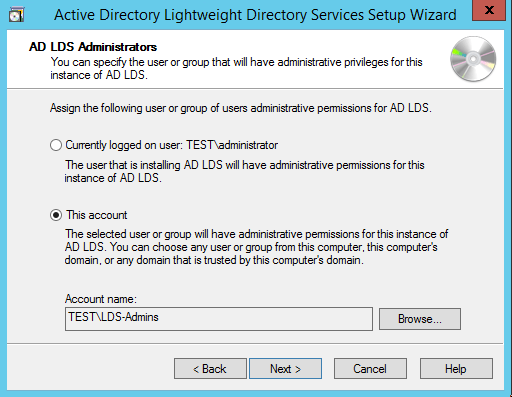Select the This account radio button
This screenshot has width=512, height=397.
(56, 215)
